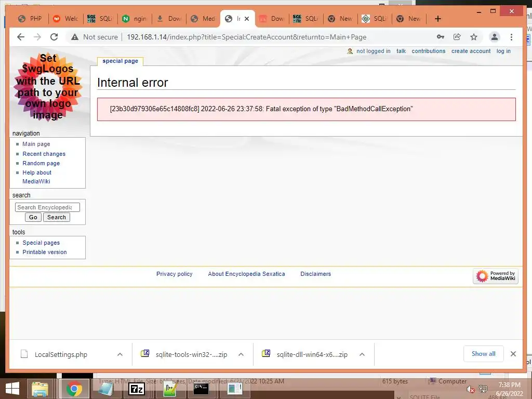The height and width of the screenshot is (399, 532).
Task: Click Show all downloads
Action: click(484, 354)
